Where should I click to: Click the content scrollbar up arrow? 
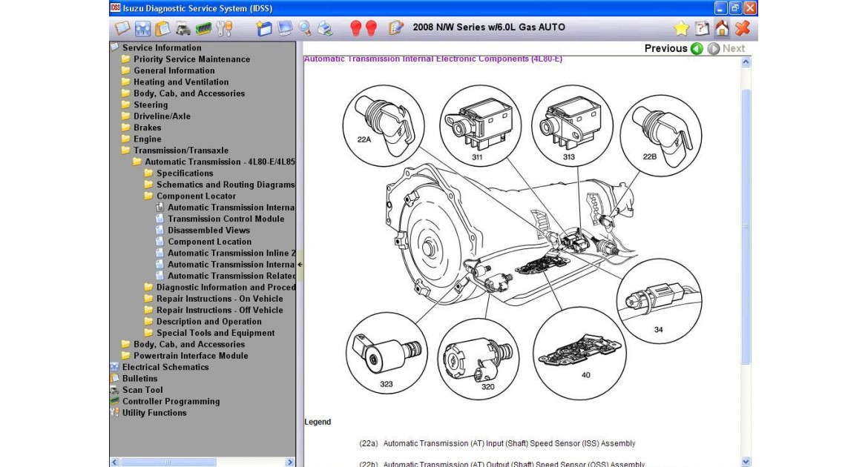(x=746, y=62)
